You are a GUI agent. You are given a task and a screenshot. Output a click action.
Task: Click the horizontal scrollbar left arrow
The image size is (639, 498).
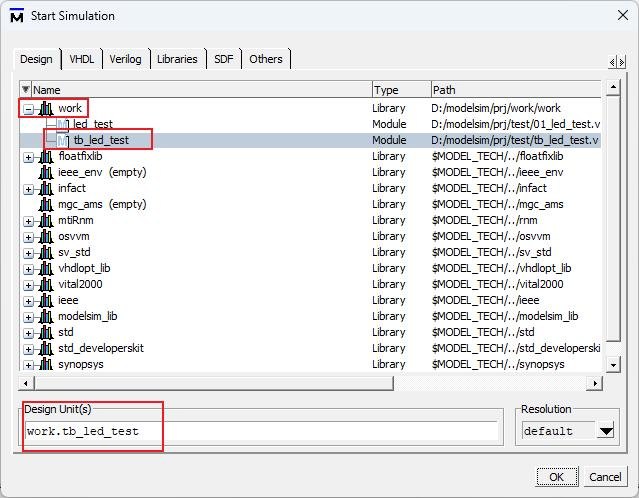coord(26,383)
